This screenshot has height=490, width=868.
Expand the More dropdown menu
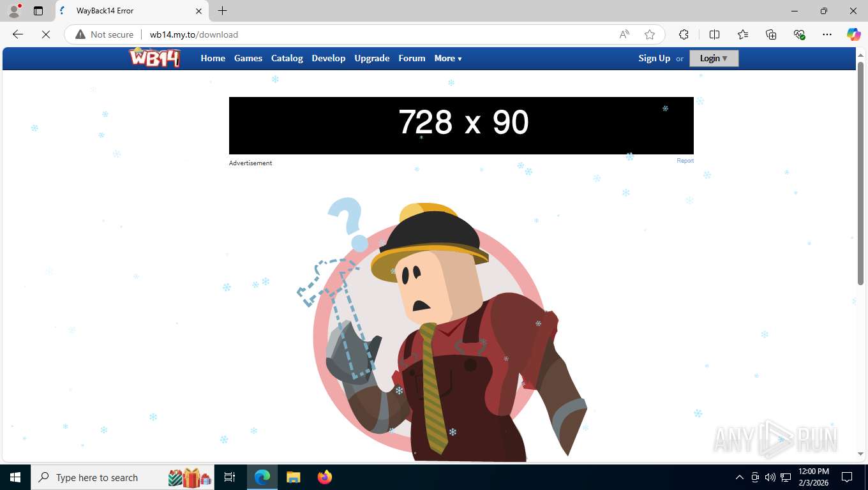coord(448,58)
